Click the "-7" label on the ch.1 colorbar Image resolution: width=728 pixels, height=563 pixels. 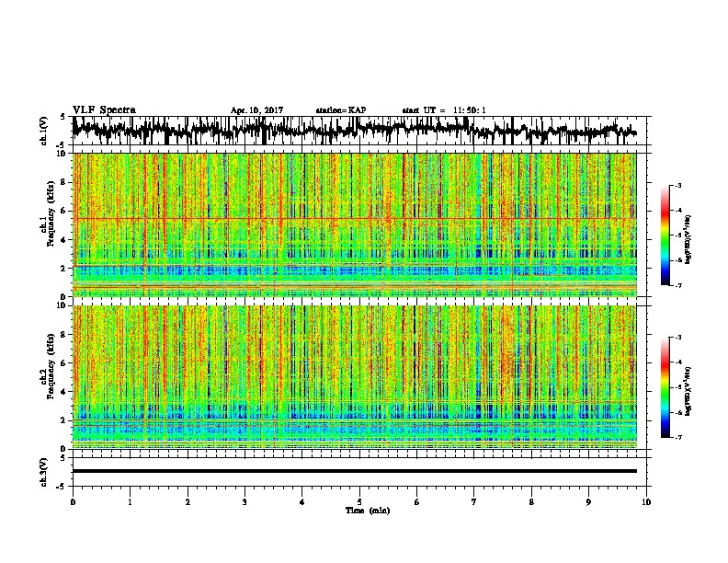click(677, 285)
